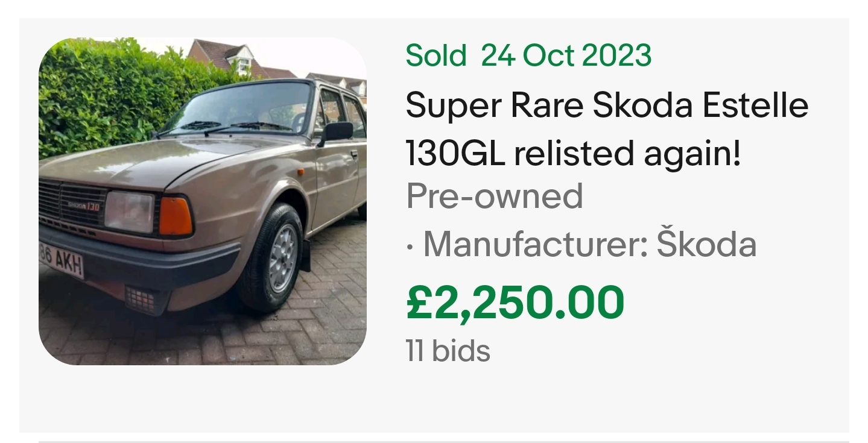
Task: Click the orange indicator light in the photo
Action: [176, 216]
